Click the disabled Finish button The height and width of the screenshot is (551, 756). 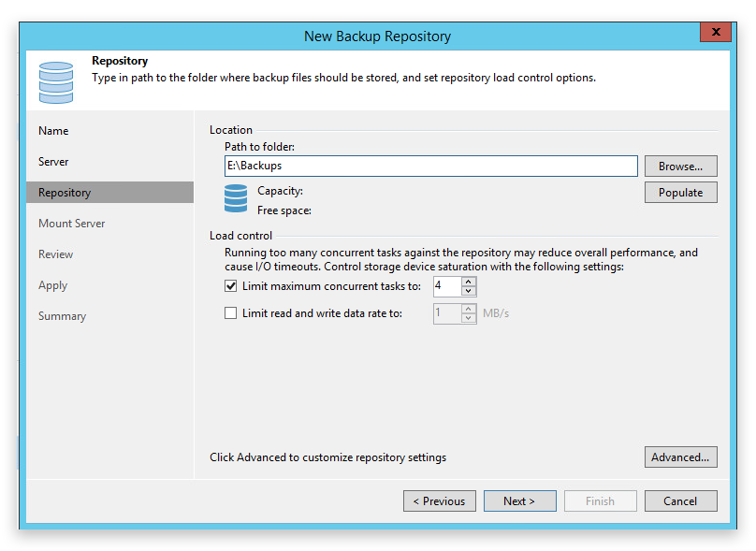pyautogui.click(x=601, y=501)
